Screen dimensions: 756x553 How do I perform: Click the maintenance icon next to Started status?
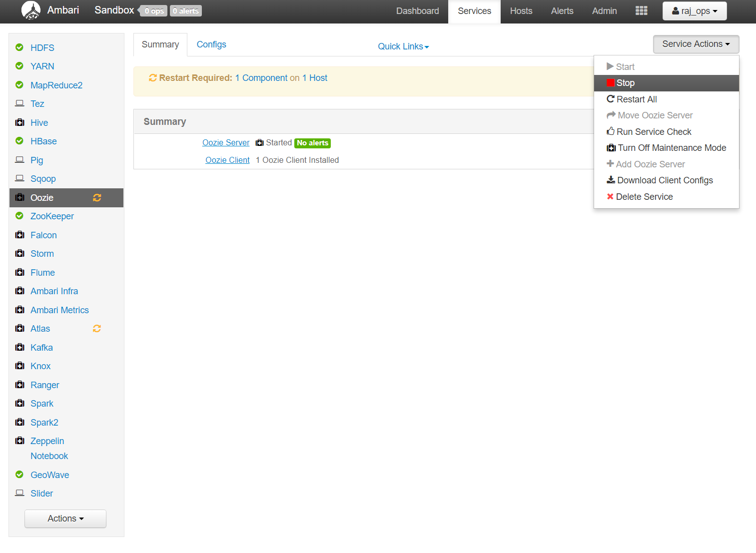[259, 143]
